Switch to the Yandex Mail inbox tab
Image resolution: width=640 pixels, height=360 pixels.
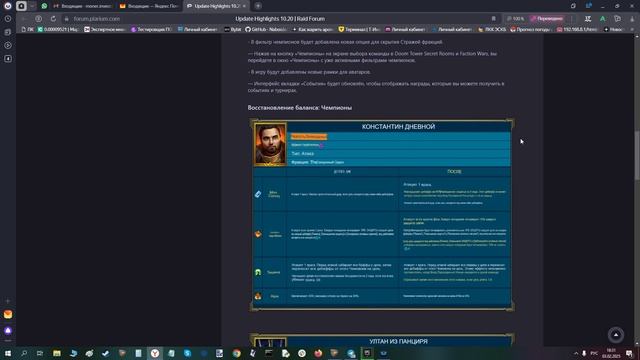(x=149, y=6)
